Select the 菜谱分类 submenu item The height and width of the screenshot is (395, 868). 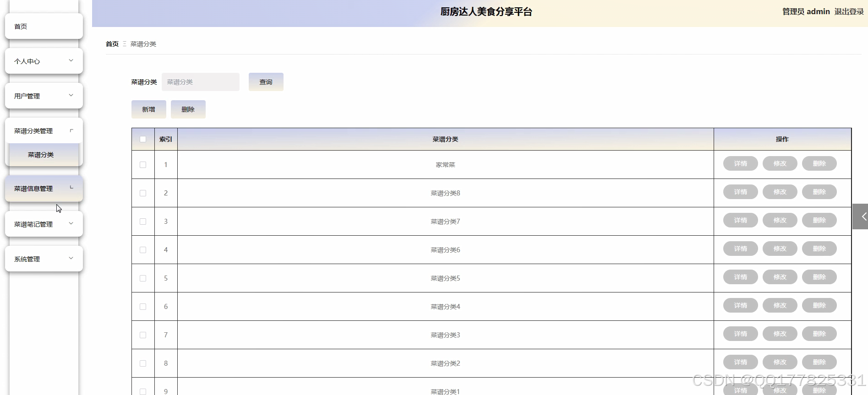coord(44,155)
